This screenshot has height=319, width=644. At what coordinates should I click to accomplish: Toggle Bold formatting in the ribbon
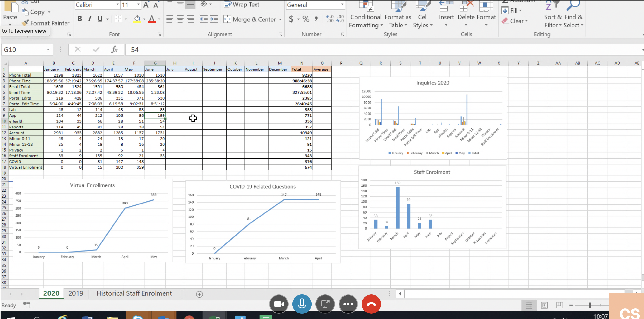(79, 19)
